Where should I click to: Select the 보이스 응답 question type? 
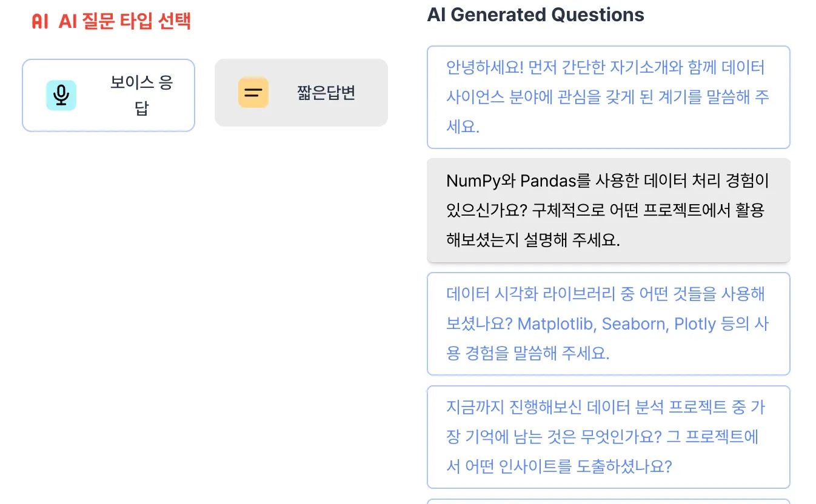[x=109, y=95]
